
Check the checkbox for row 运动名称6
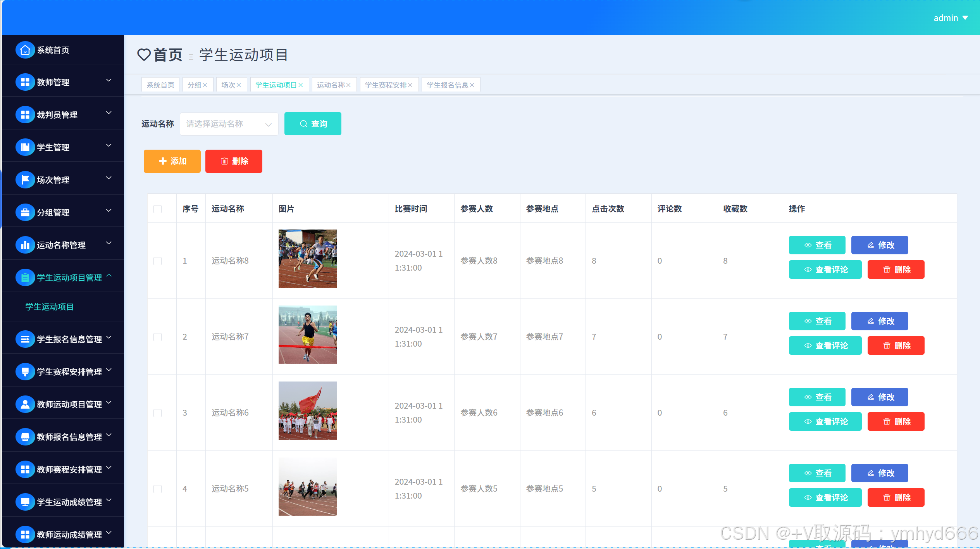[x=158, y=413]
